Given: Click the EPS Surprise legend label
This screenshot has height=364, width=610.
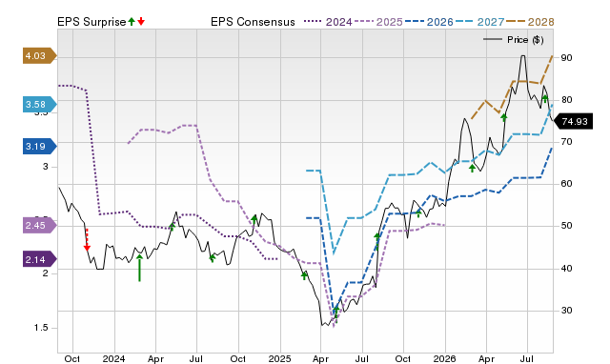Looking at the screenshot, I should (91, 22).
